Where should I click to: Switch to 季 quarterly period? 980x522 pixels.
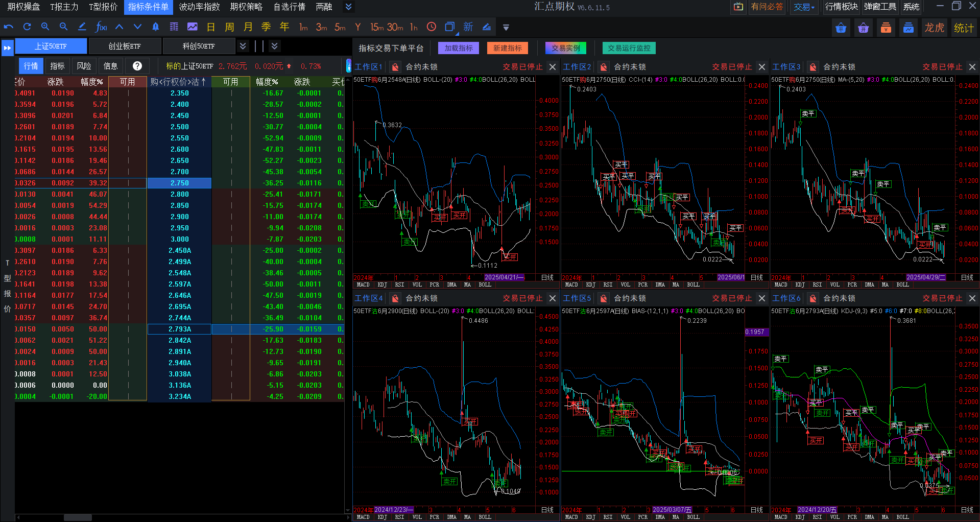click(x=266, y=27)
